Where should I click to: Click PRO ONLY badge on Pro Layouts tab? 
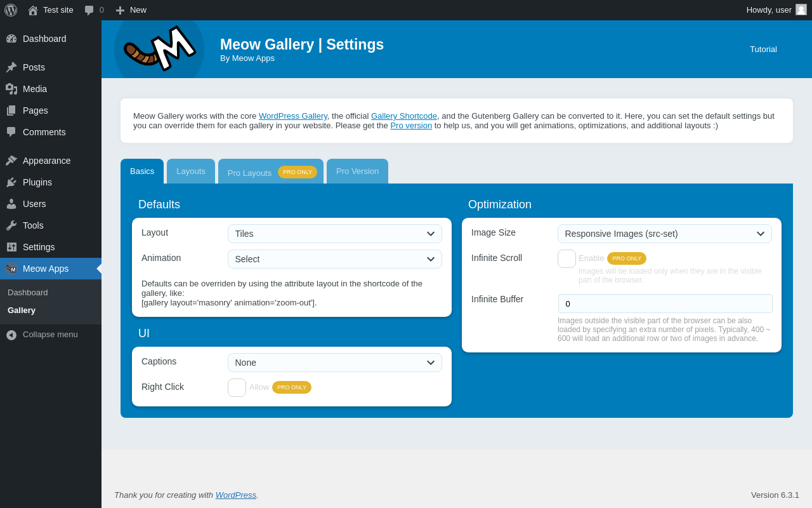(298, 172)
